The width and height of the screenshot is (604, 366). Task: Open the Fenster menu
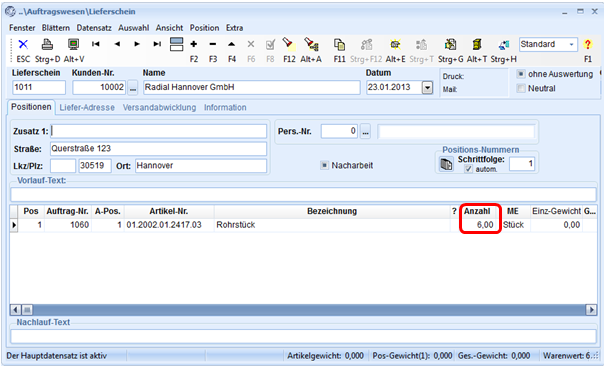pos(22,28)
